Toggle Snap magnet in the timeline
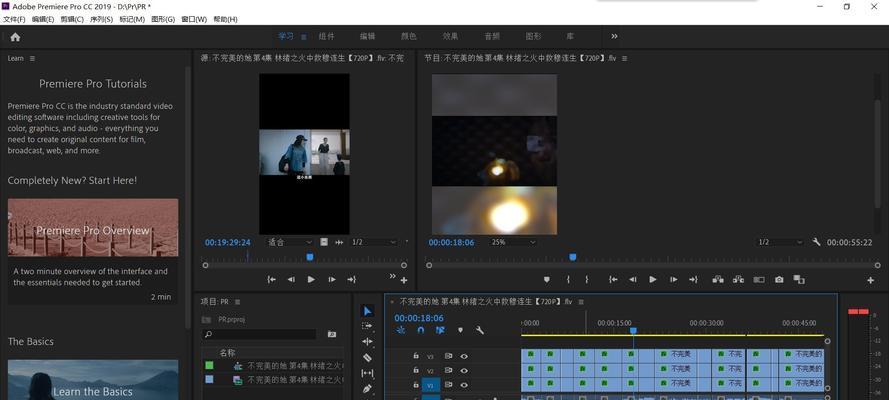 pos(421,330)
